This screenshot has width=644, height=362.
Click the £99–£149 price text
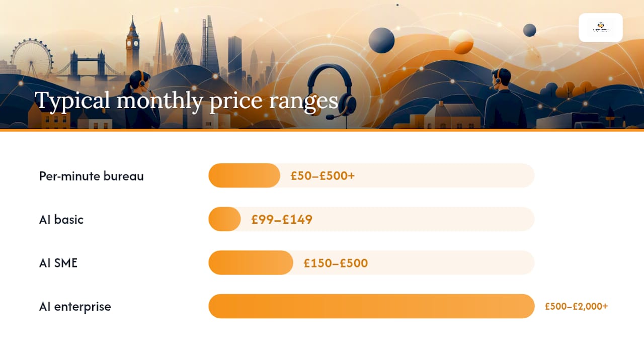click(x=282, y=220)
